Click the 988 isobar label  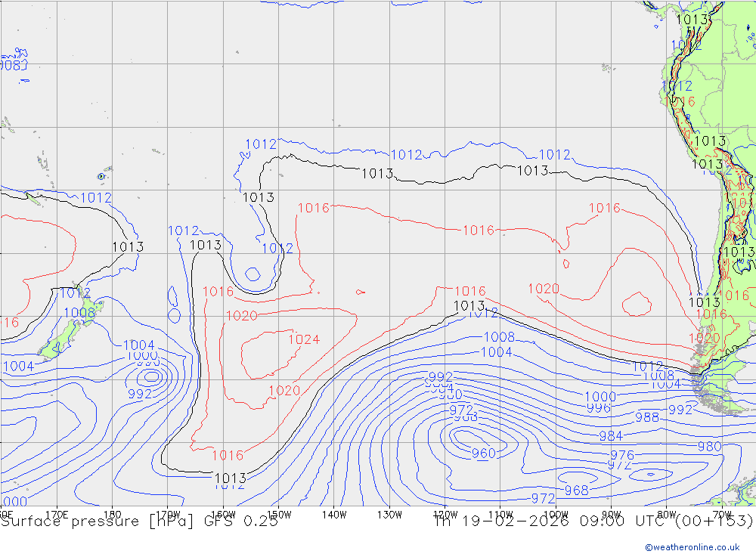(x=647, y=417)
